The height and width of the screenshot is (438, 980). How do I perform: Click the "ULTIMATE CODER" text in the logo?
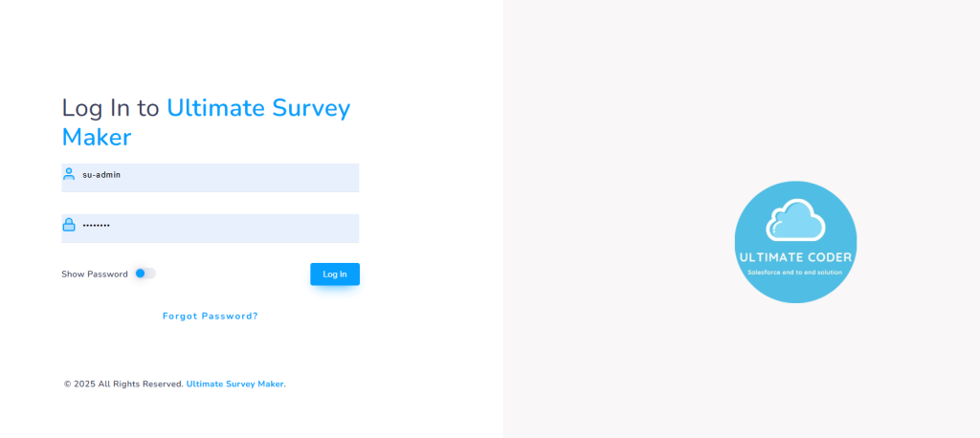coord(795,257)
